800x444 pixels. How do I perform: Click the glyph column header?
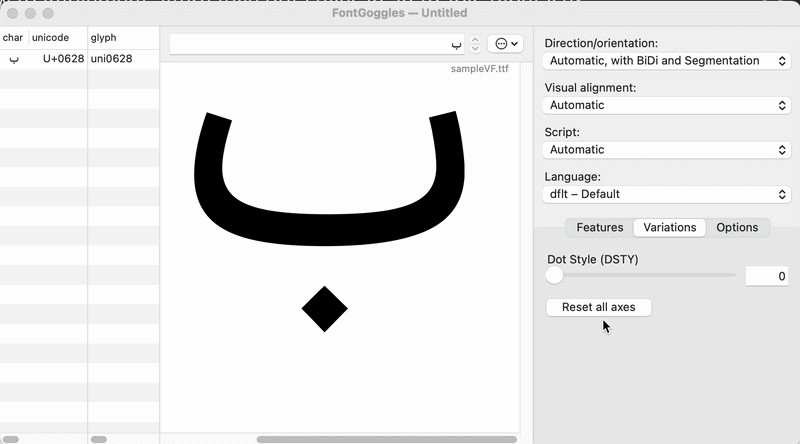click(x=123, y=38)
